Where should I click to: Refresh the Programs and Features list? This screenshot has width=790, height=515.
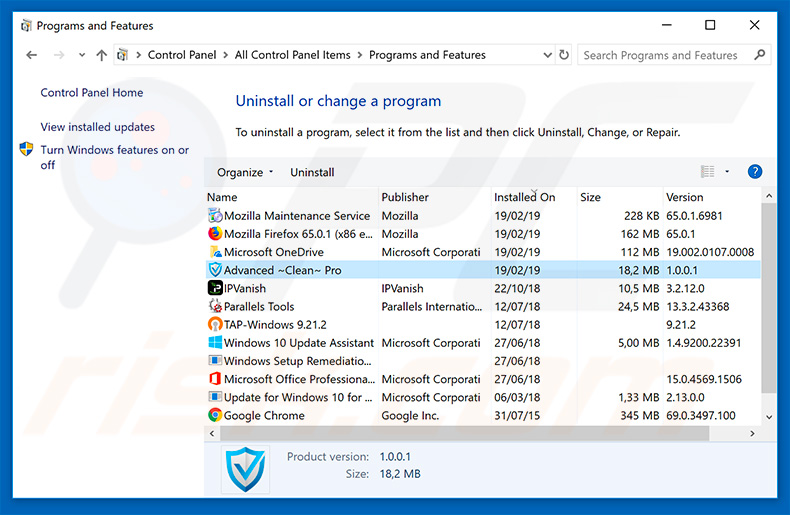coord(564,54)
